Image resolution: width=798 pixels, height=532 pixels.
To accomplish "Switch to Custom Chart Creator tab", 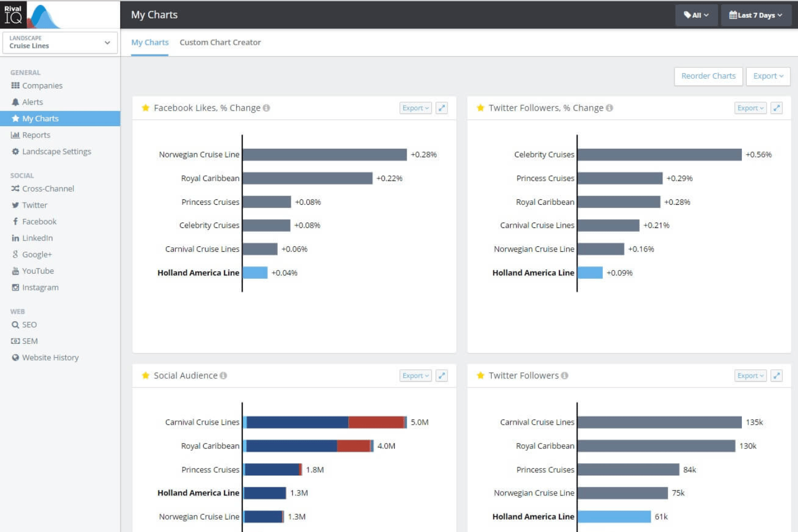I will click(x=220, y=43).
